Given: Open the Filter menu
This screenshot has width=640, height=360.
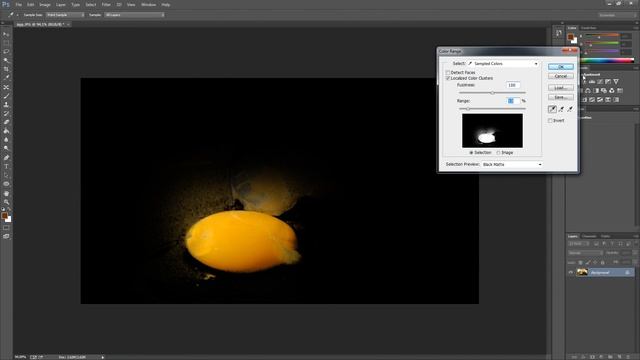Looking at the screenshot, I should tap(106, 4).
